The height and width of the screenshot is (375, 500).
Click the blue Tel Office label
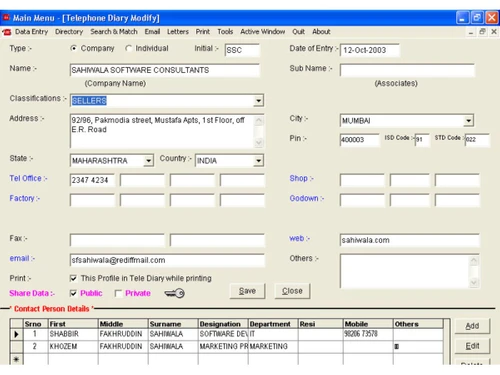click(x=28, y=178)
